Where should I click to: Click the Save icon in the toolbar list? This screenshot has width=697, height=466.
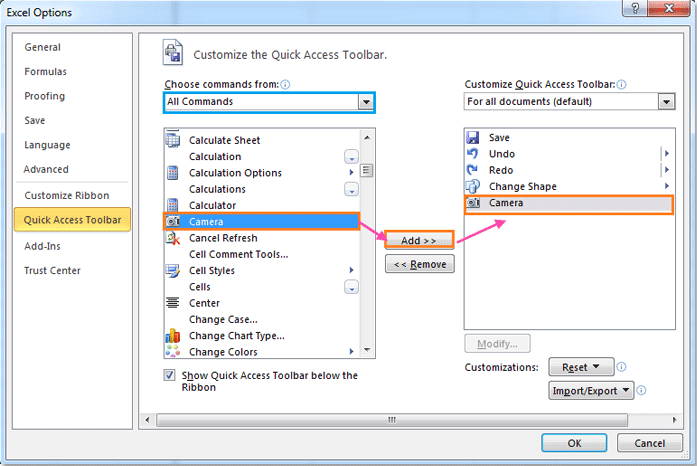coord(473,138)
